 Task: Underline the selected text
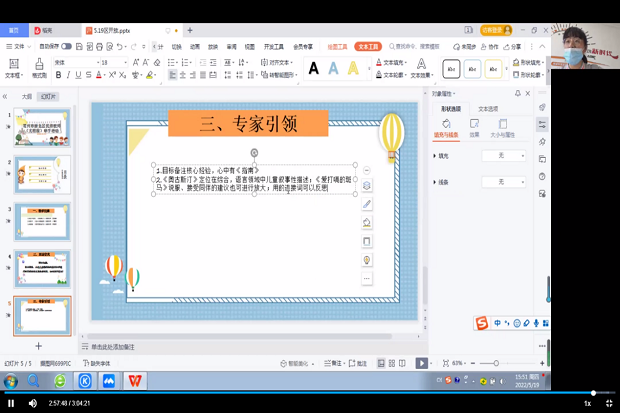[78, 75]
